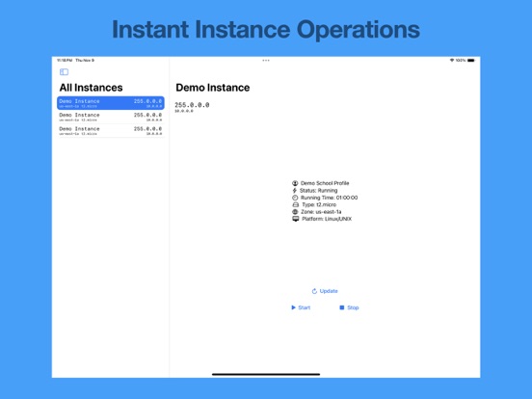Click the Status lightning bolt icon
The width and height of the screenshot is (532, 399).
point(295,190)
